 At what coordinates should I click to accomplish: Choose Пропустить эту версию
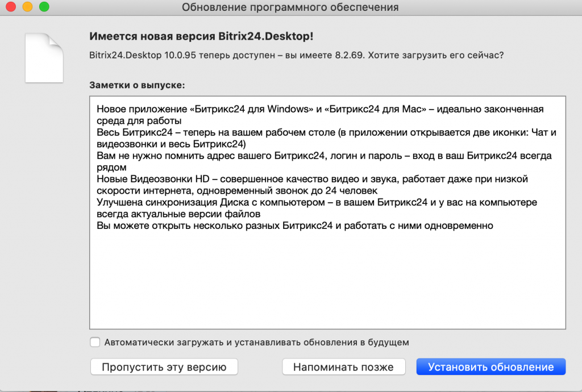coord(164,367)
